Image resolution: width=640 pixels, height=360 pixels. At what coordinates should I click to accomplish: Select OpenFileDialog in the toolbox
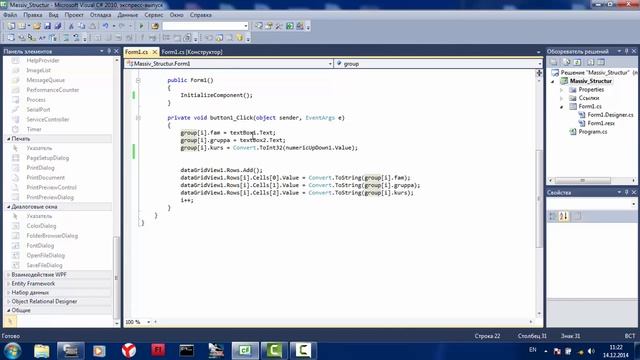tap(45, 256)
